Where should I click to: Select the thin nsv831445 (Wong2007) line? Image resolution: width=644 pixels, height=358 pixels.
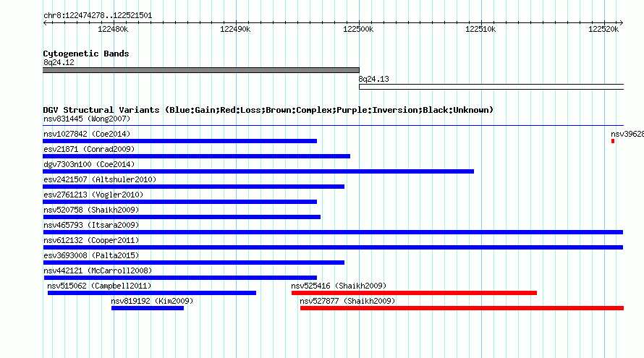[x=333, y=126]
